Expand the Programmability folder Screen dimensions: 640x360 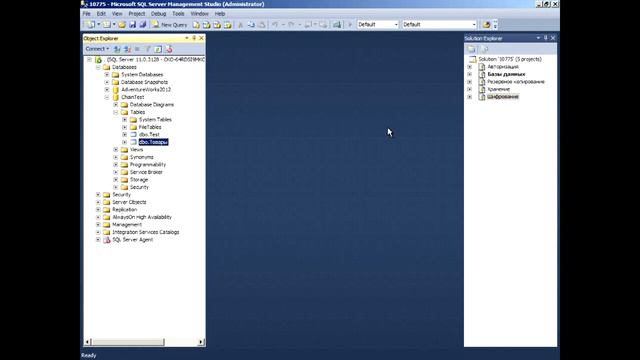tap(116, 164)
